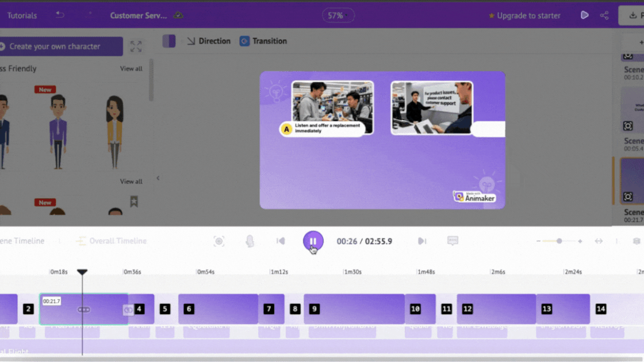Screen dimensions: 644x362
Task: Open the Tutorials menu
Action: tap(22, 16)
